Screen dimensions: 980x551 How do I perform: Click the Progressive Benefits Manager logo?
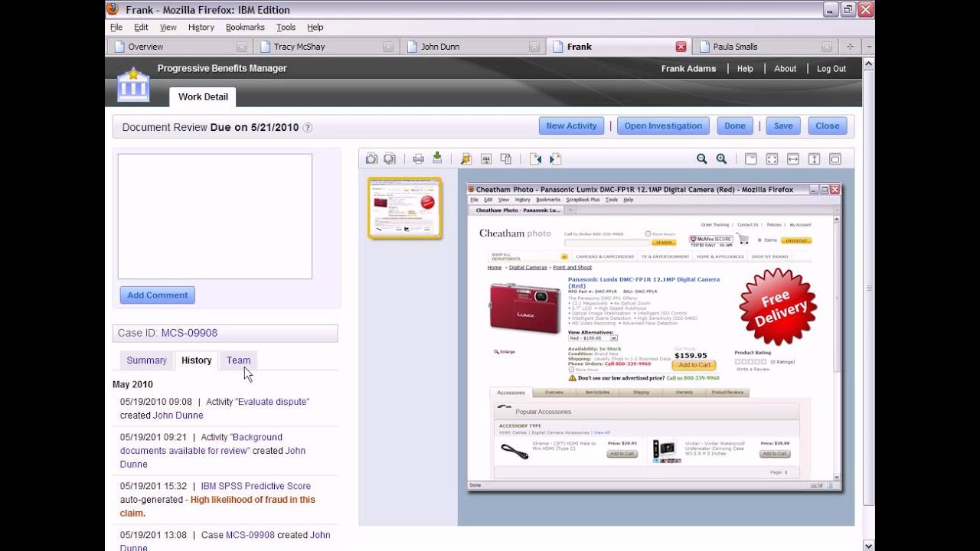133,84
